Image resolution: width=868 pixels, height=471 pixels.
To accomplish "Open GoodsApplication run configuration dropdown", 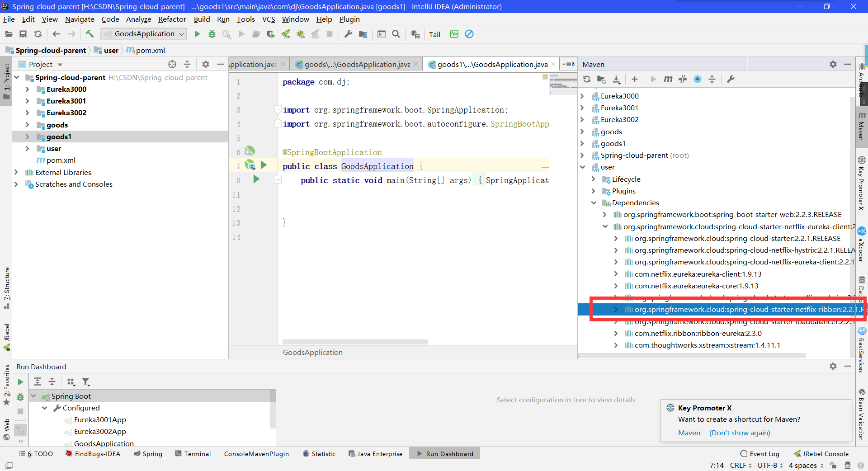I will (x=144, y=34).
